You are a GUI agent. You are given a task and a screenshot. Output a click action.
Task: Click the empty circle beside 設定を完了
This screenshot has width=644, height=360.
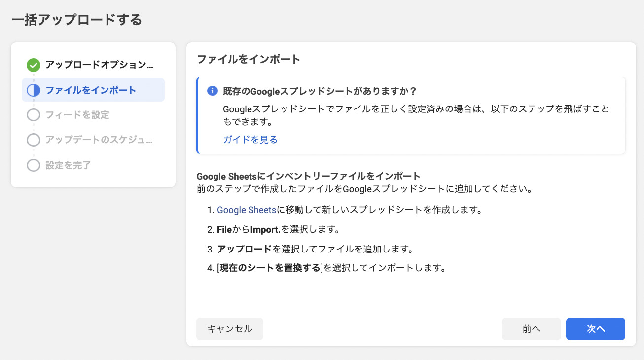34,165
